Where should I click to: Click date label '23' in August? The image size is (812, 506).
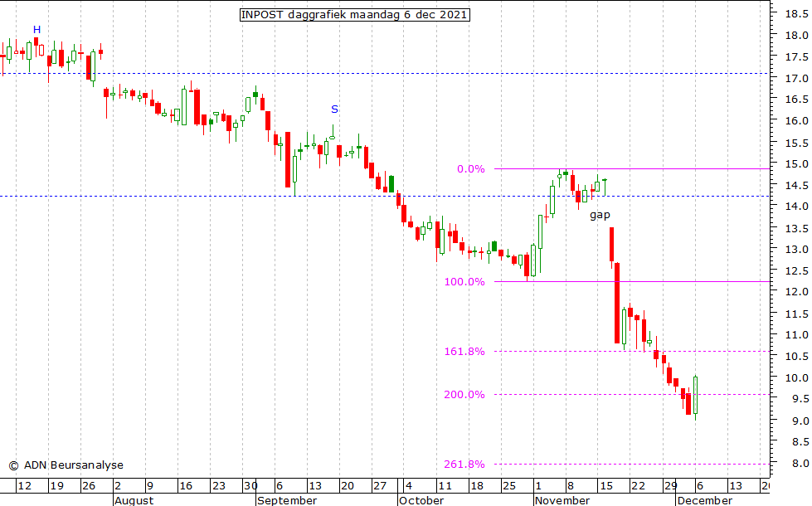[x=219, y=486]
